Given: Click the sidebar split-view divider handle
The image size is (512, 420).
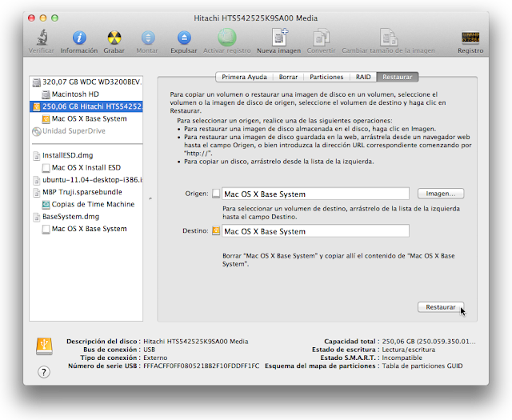Looking at the screenshot, I should click(150, 198).
